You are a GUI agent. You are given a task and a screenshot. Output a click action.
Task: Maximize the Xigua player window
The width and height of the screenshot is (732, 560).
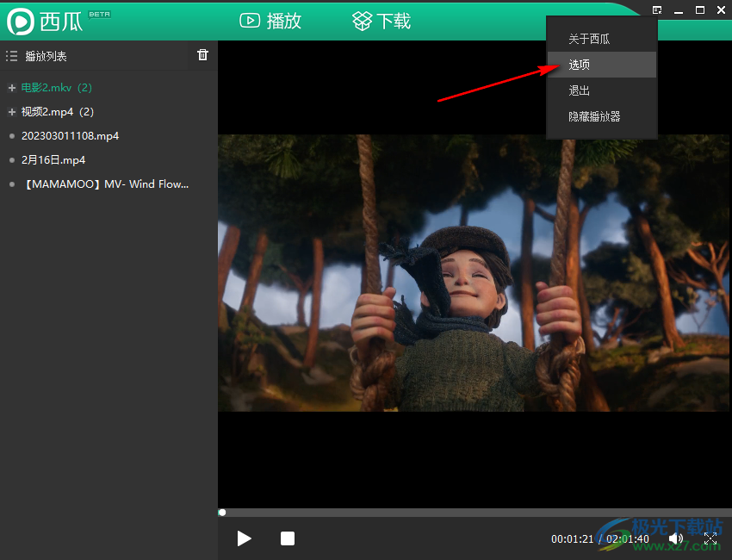pos(700,10)
